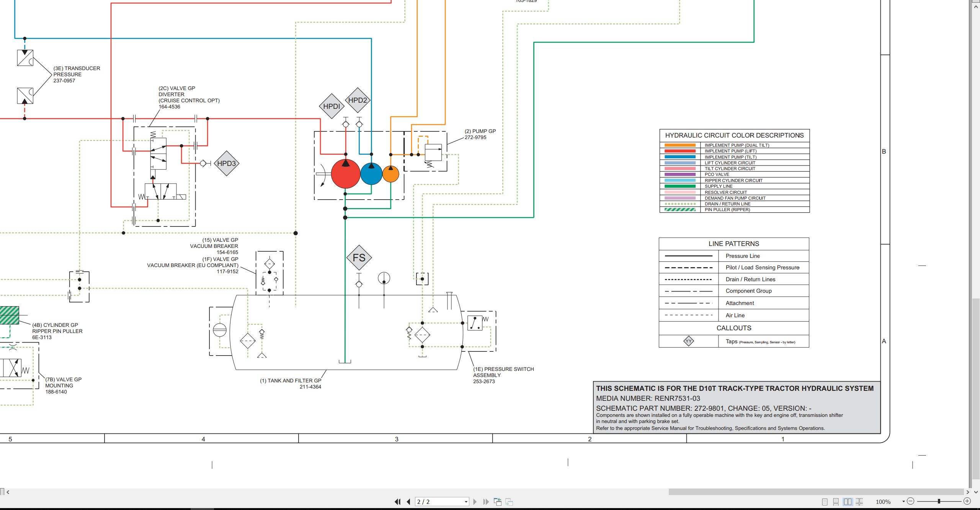Image resolution: width=980 pixels, height=510 pixels.
Task: Click the next view icon
Action: coord(509,502)
